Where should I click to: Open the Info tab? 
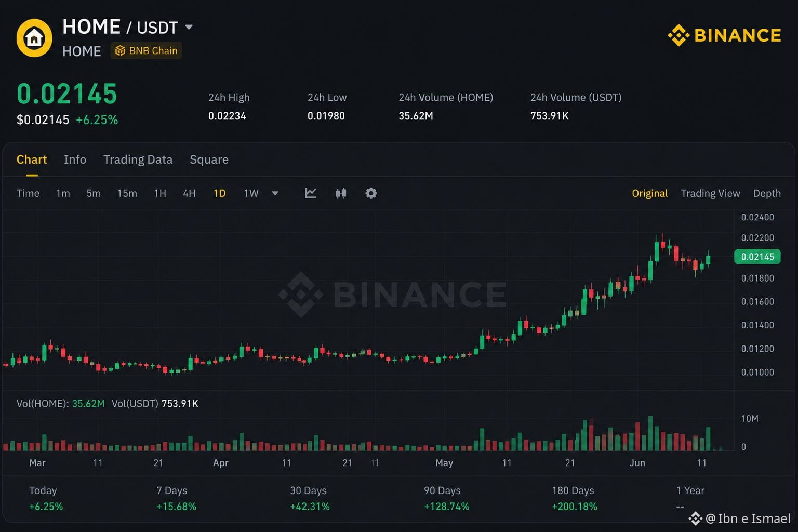(75, 159)
